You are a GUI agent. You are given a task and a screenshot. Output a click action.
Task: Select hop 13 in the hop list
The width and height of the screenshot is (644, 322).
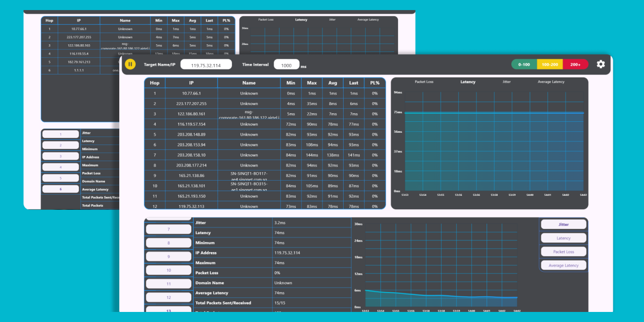tap(168, 310)
